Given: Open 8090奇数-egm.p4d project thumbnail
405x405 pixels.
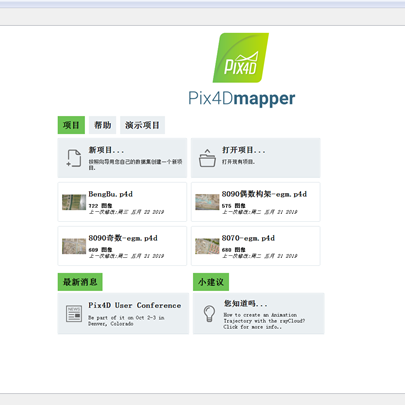Looking at the screenshot, I should pyautogui.click(x=74, y=246).
